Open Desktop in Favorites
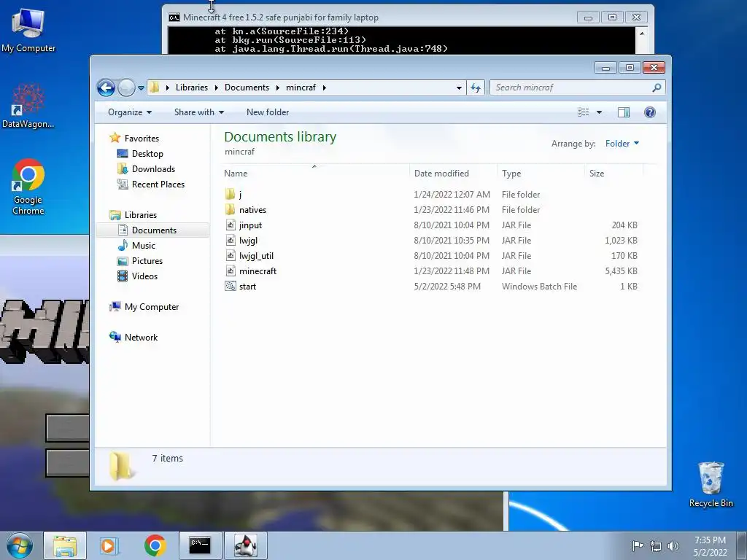The image size is (747, 560). point(147,154)
